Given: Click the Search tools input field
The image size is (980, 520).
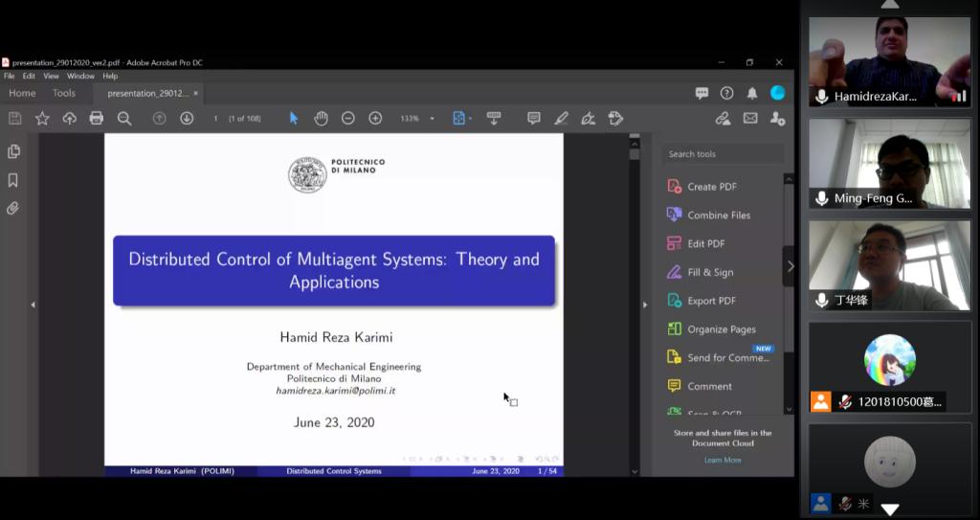Looking at the screenshot, I should (723, 154).
